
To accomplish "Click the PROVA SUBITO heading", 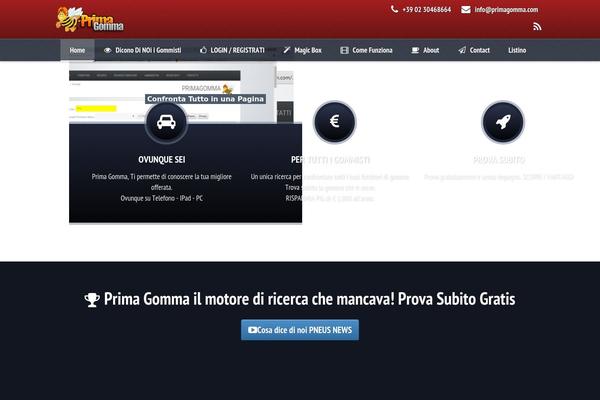I will tap(499, 160).
